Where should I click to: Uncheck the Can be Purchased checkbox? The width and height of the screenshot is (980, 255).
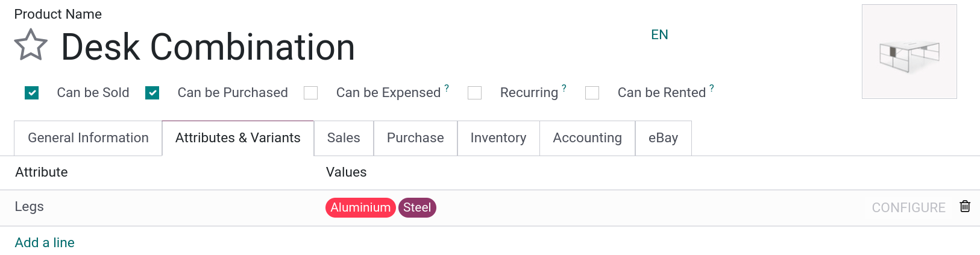(x=152, y=93)
